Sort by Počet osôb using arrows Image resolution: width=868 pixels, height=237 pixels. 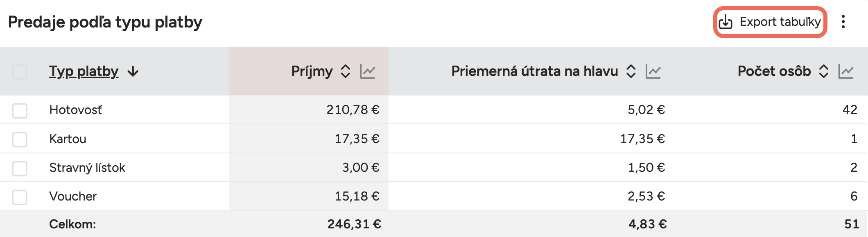[x=824, y=71]
